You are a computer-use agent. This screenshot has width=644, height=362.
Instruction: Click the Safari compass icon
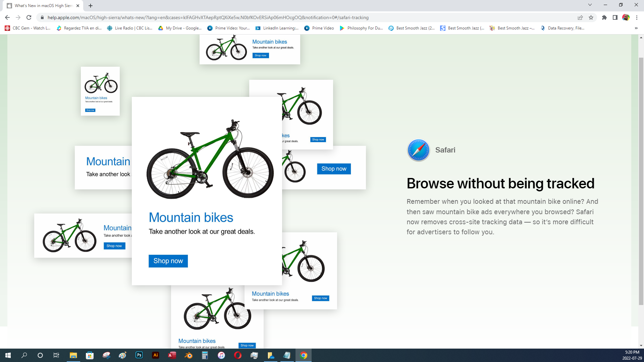[418, 150]
